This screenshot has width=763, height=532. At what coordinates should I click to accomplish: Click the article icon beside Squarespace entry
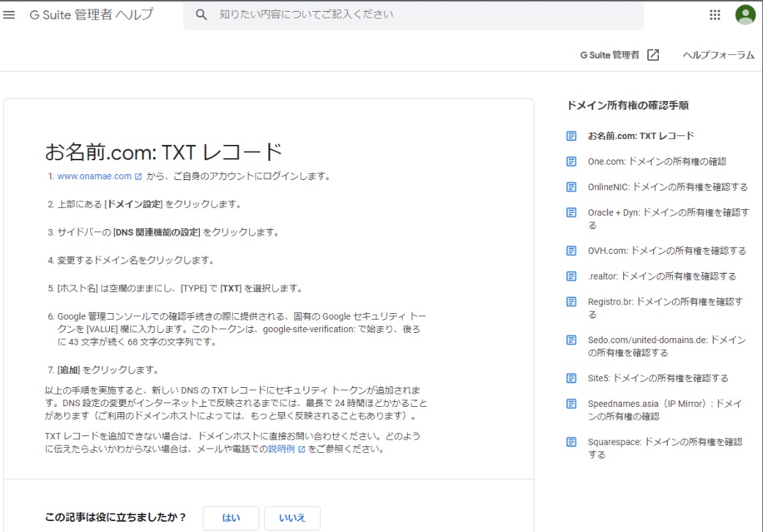pyautogui.click(x=570, y=442)
